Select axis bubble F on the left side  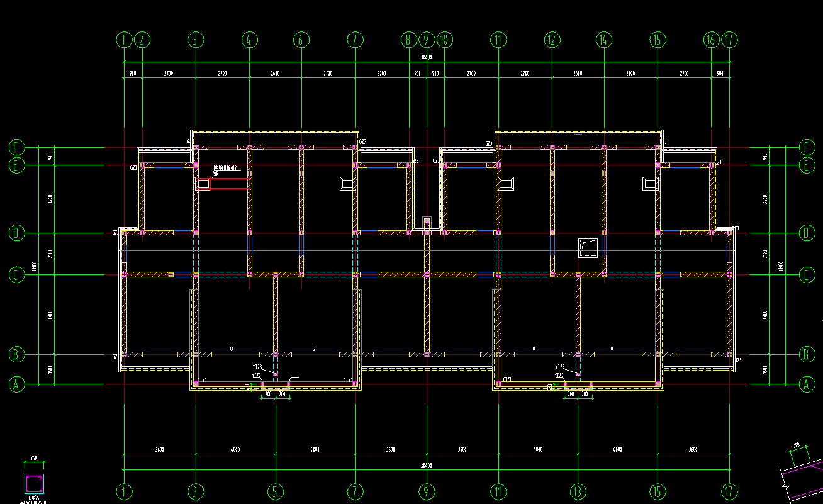tap(16, 147)
